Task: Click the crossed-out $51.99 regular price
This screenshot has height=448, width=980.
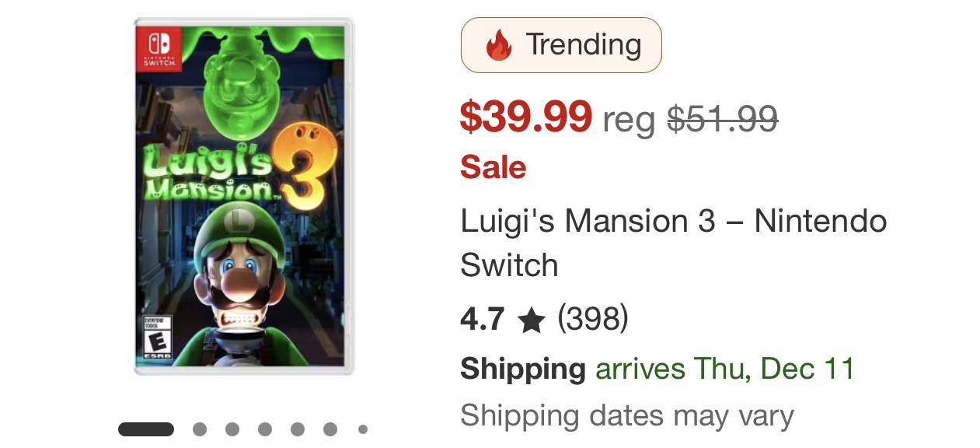Action: click(723, 119)
